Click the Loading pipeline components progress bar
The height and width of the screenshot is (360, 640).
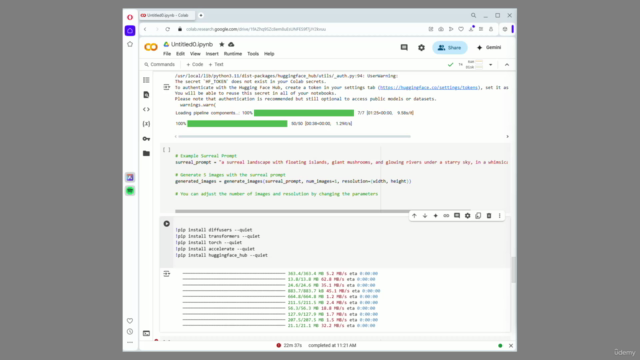click(304, 113)
